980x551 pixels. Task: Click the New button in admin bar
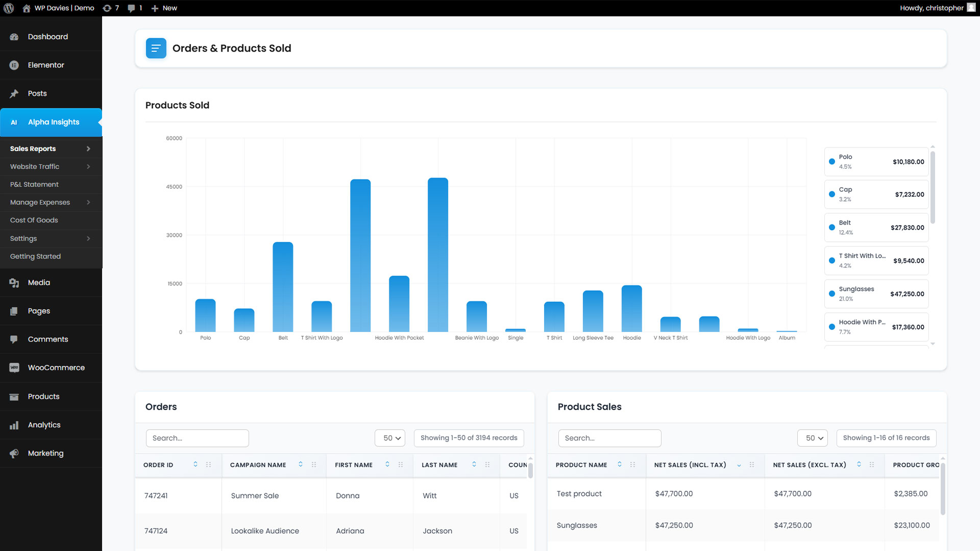(164, 8)
